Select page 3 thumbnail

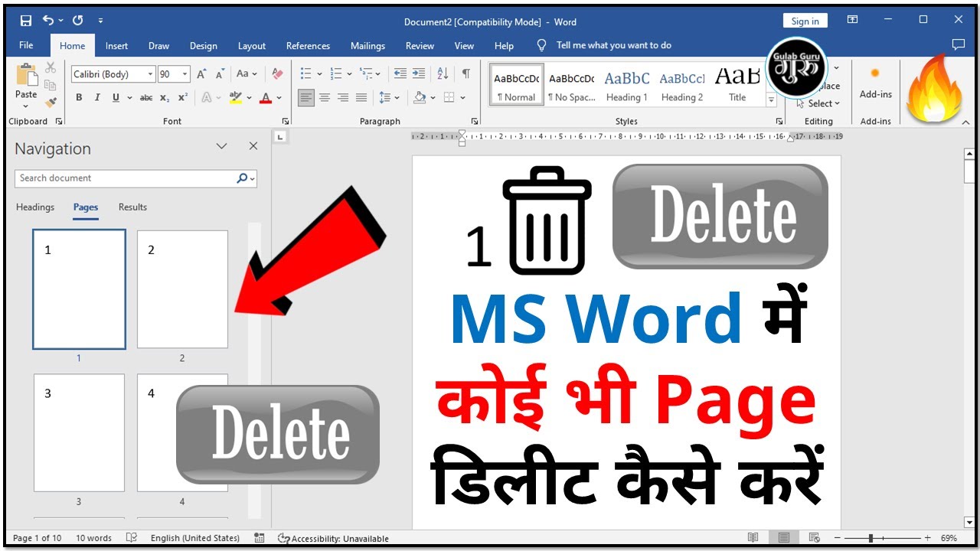pyautogui.click(x=79, y=432)
